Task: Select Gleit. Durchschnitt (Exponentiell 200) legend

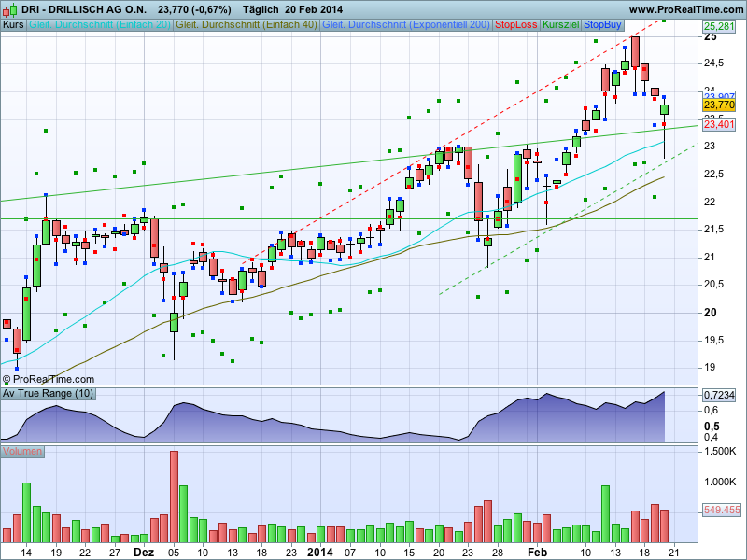Action: click(x=406, y=25)
